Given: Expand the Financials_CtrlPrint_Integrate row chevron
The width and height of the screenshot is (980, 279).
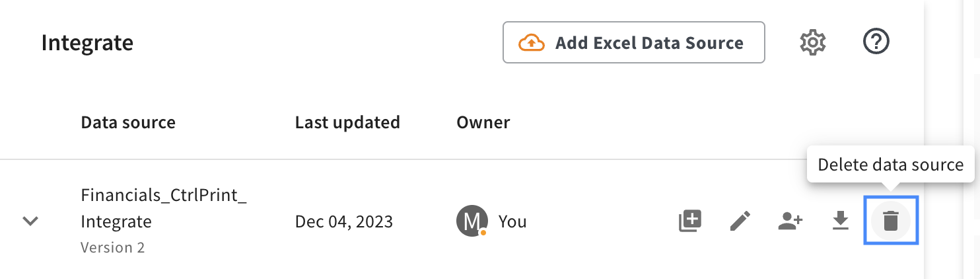Looking at the screenshot, I should pos(30,221).
